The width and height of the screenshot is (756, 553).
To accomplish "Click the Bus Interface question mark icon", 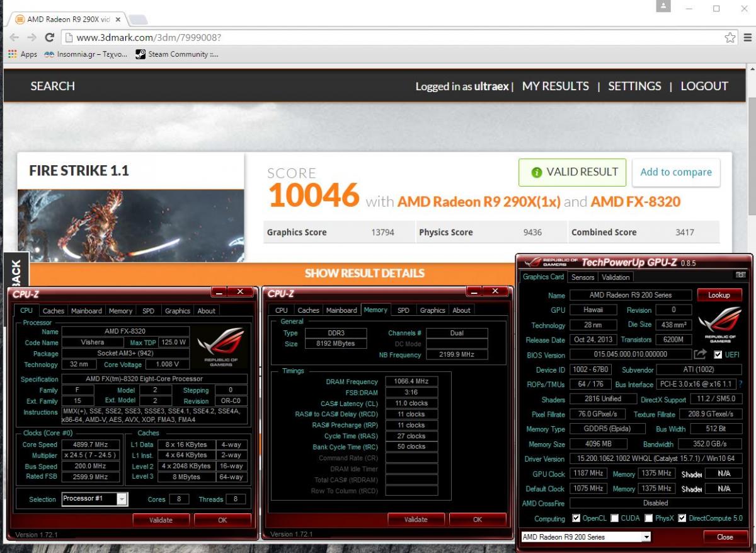I will [740, 383].
